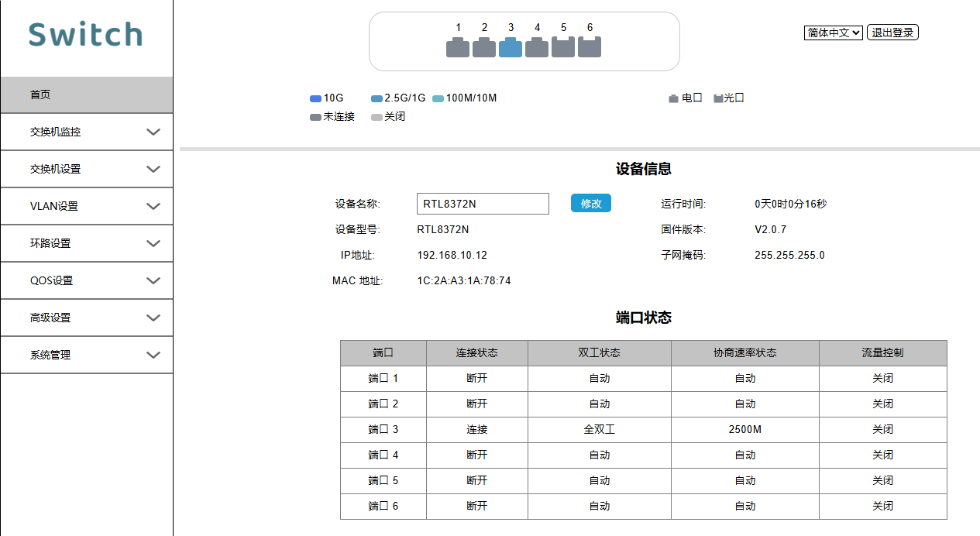Click port 2 icon in switch diagram
980x536 pixels.
pos(484,47)
